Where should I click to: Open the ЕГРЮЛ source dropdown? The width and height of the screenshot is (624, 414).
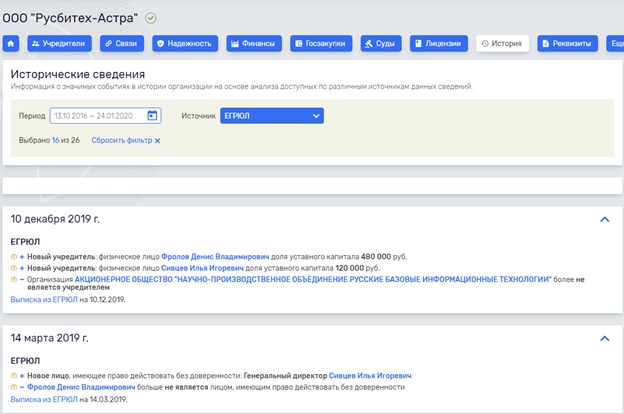tap(272, 116)
